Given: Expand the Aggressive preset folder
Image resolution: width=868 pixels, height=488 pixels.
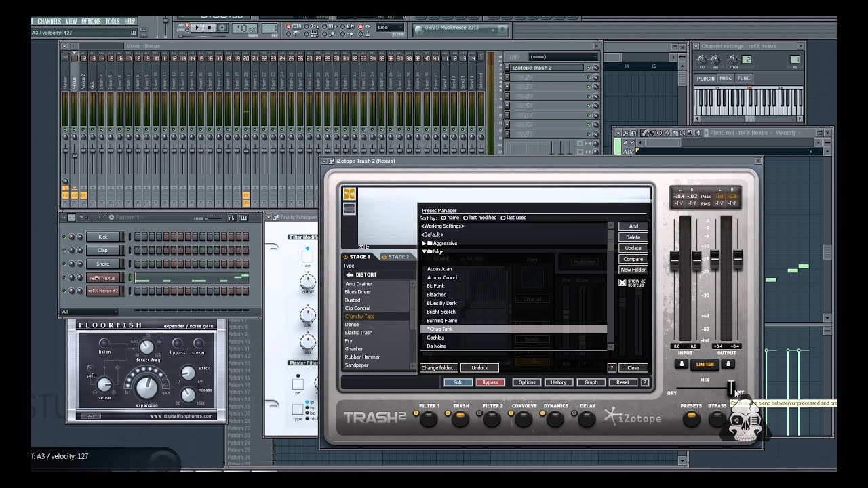Looking at the screenshot, I should click(x=425, y=243).
